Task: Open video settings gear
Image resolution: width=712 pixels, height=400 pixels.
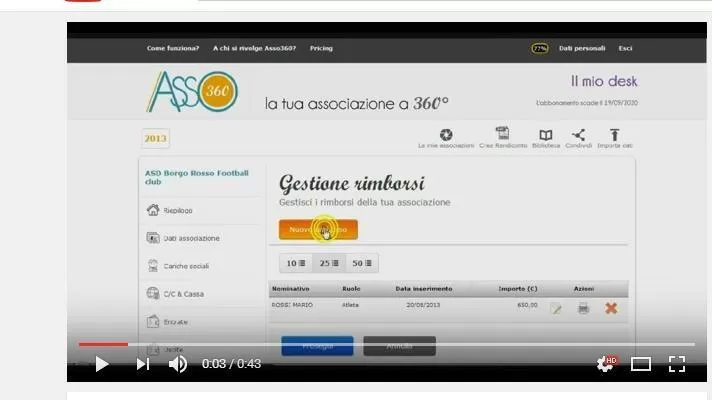Action: [606, 363]
